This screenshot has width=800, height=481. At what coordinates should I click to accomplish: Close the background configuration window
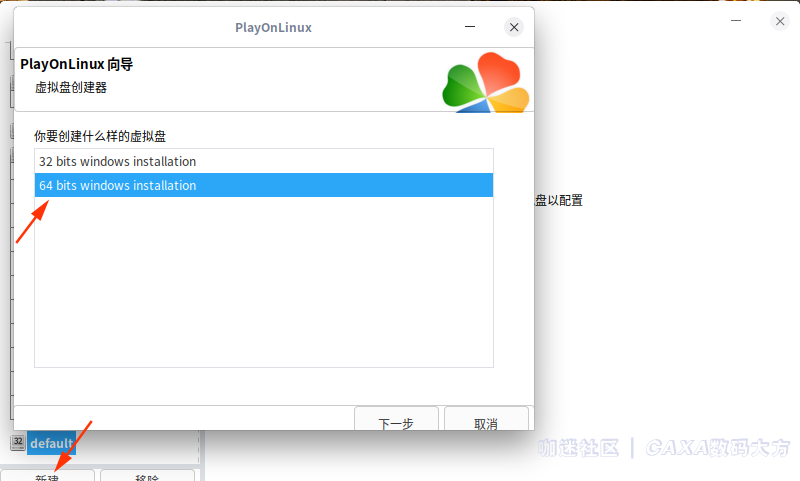point(780,21)
